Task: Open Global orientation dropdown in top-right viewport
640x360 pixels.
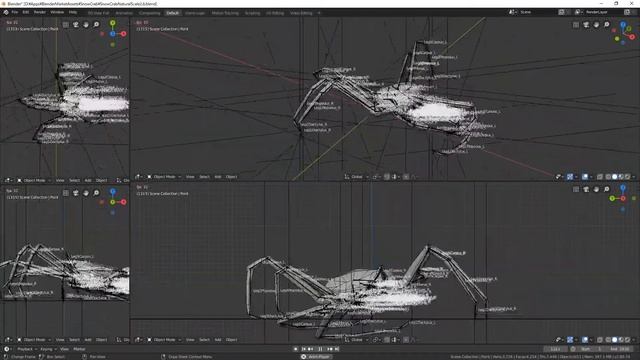Action: (x=356, y=177)
